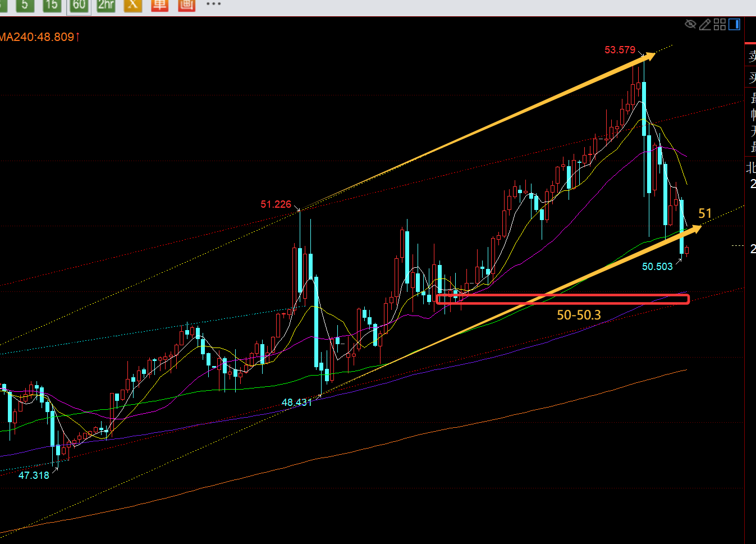
Task: Activate the pencil drawing tool icon
Action: point(705,24)
